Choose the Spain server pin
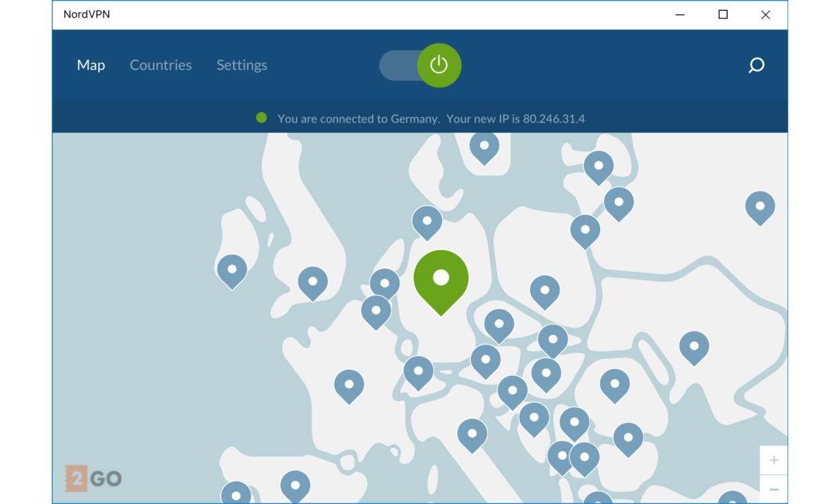840x504 pixels. click(x=294, y=484)
